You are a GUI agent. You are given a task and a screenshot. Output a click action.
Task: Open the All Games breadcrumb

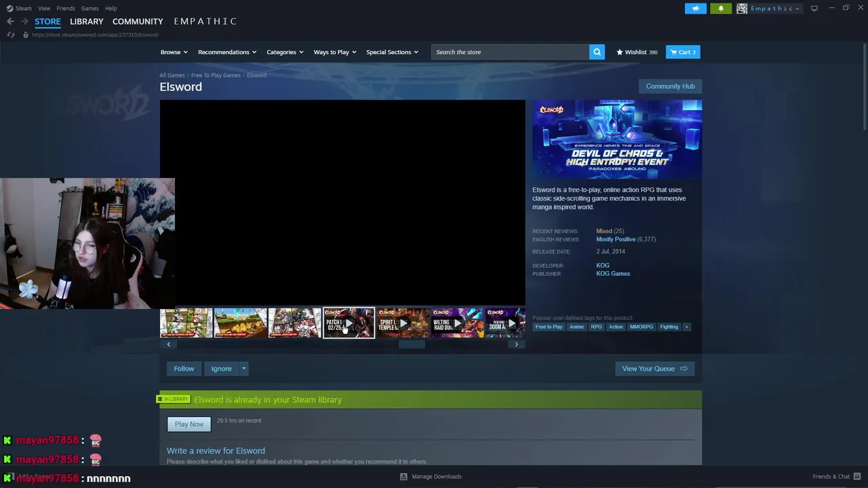coord(172,75)
